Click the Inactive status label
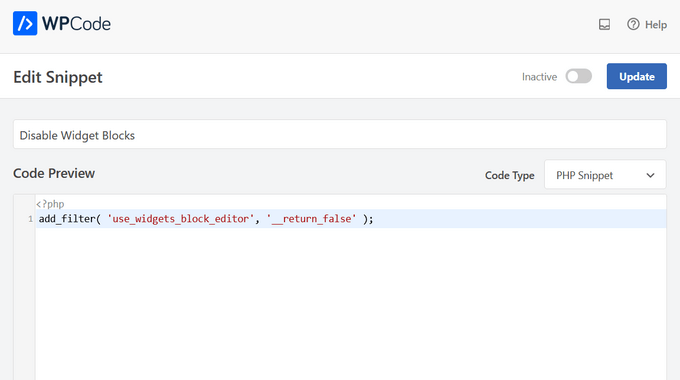680x380 pixels. (539, 77)
